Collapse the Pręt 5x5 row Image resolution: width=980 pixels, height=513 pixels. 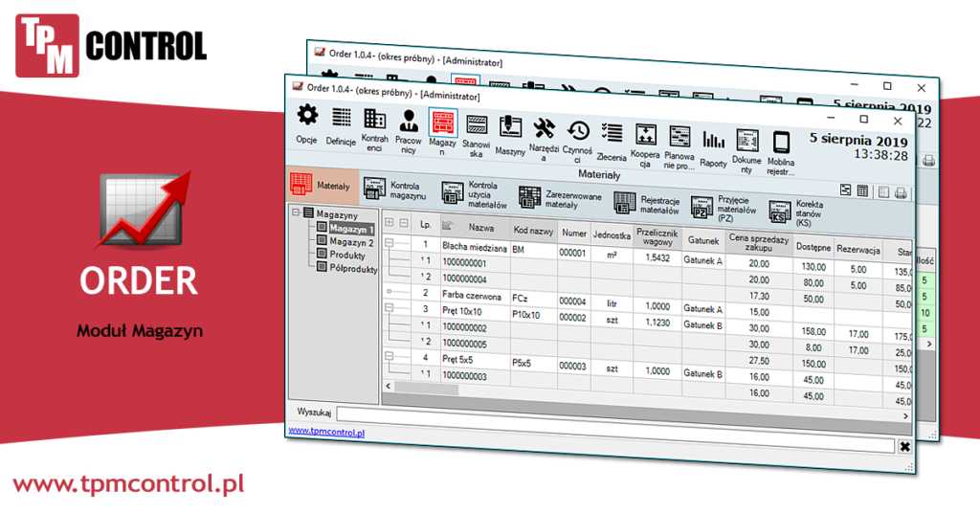(x=389, y=355)
